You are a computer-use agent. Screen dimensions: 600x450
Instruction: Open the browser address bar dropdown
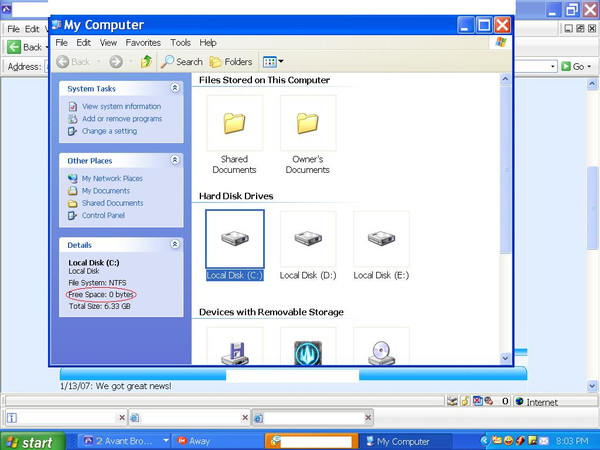(x=553, y=67)
